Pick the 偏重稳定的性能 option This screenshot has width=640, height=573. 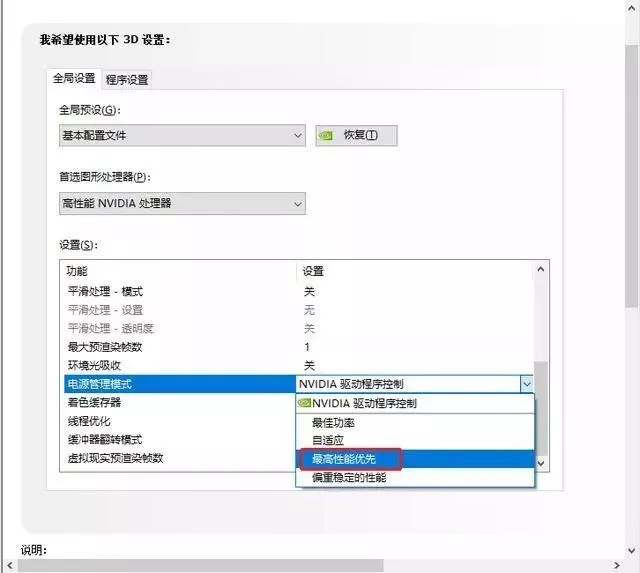349,477
